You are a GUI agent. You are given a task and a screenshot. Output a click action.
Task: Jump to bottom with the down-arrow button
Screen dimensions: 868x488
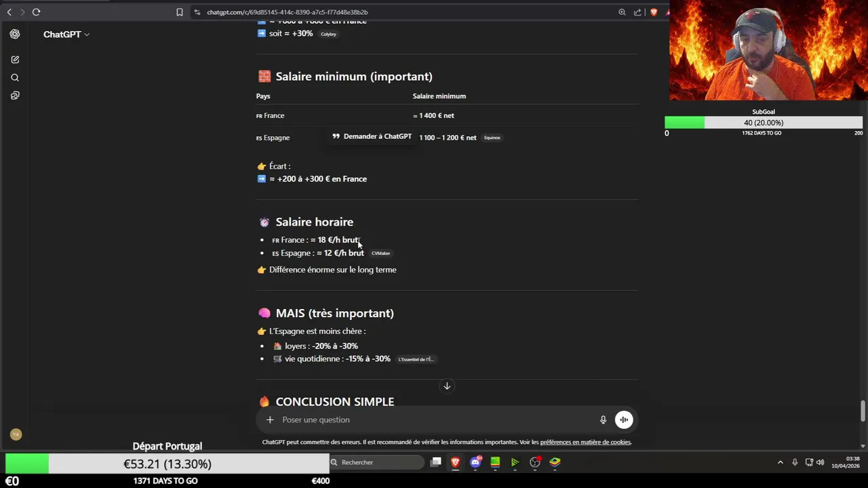(447, 386)
